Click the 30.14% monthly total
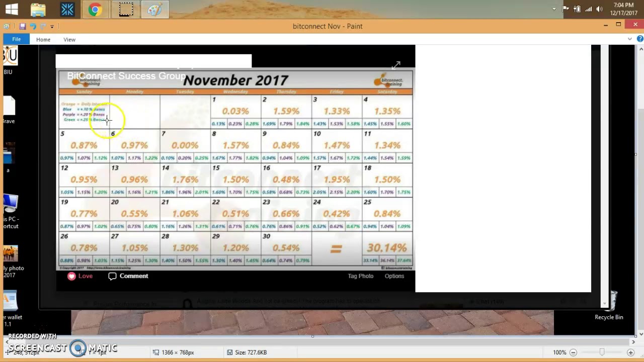This screenshot has height=362, width=644. click(386, 248)
